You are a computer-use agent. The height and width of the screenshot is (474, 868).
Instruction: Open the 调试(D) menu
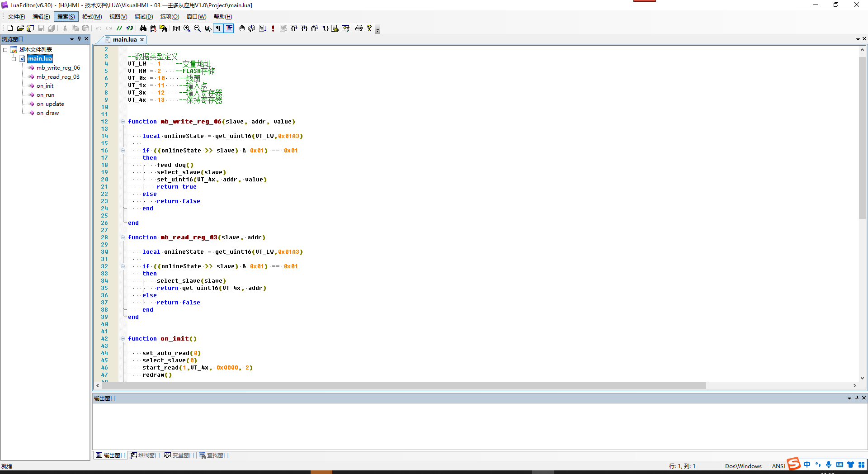pos(144,17)
